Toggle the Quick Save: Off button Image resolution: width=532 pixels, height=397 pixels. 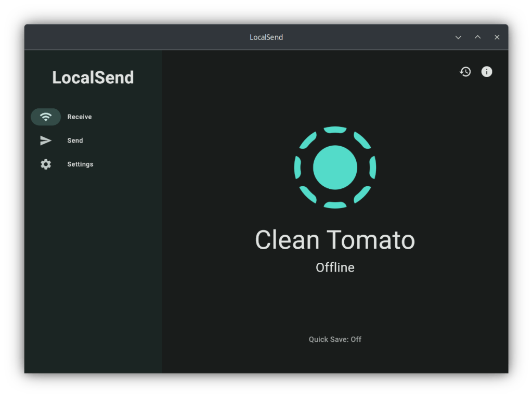pos(335,339)
